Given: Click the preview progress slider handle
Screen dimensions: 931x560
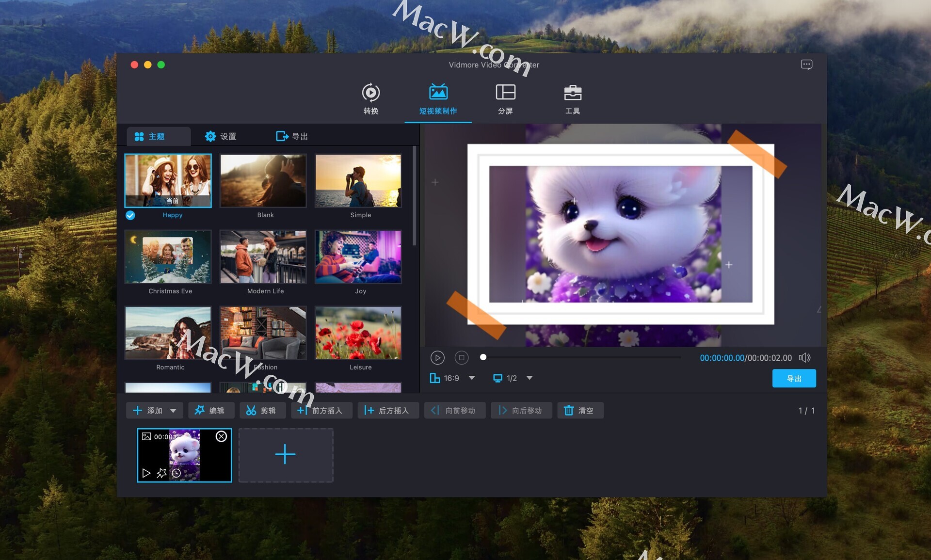Looking at the screenshot, I should coord(483,357).
